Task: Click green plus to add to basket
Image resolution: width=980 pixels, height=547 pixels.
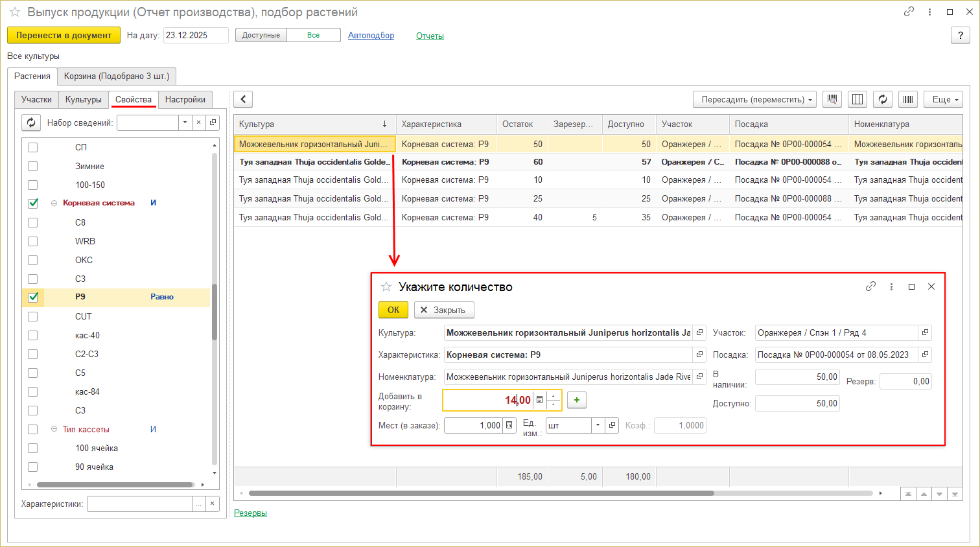Action: 576,400
